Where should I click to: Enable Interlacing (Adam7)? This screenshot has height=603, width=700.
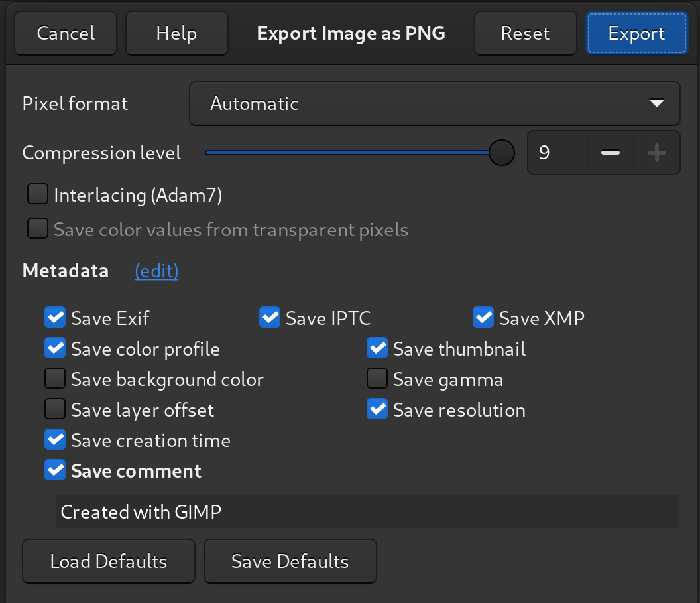coord(38,194)
